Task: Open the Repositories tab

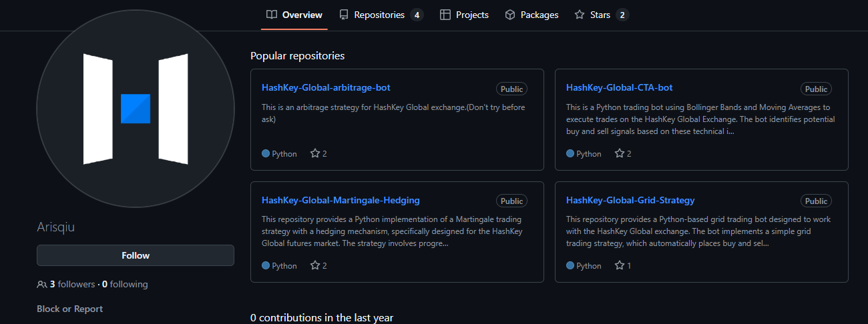Action: (x=381, y=15)
